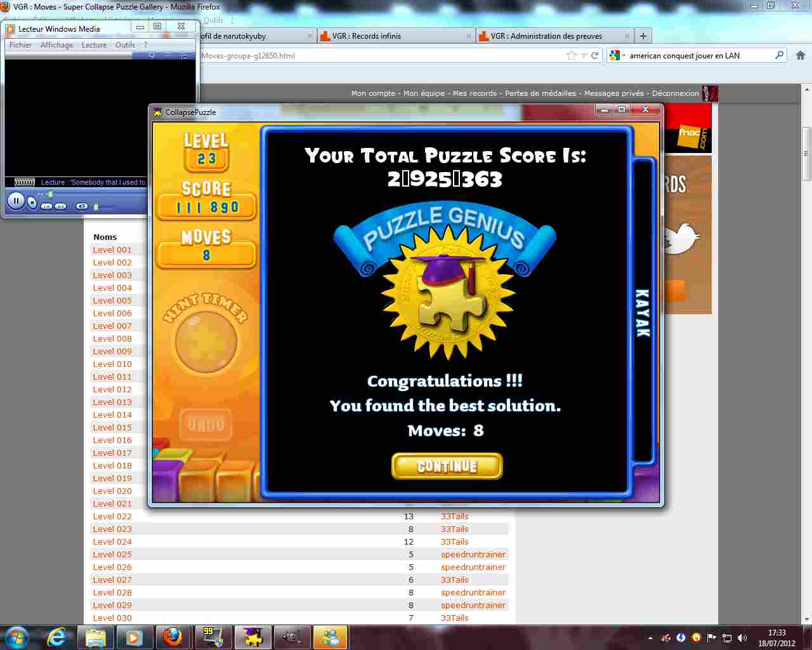Click the search magnifier icon

coord(780,55)
